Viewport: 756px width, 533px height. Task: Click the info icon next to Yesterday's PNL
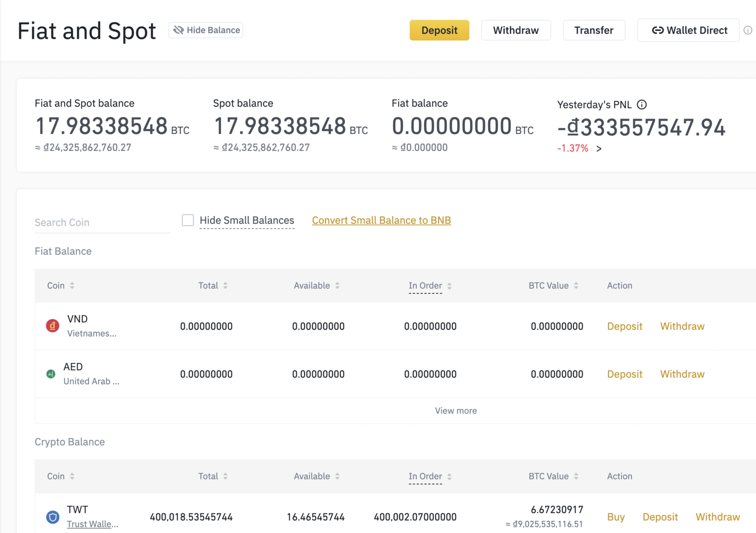642,105
